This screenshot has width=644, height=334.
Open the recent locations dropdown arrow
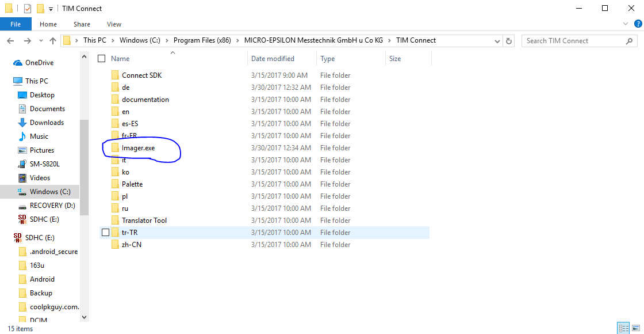click(x=41, y=41)
